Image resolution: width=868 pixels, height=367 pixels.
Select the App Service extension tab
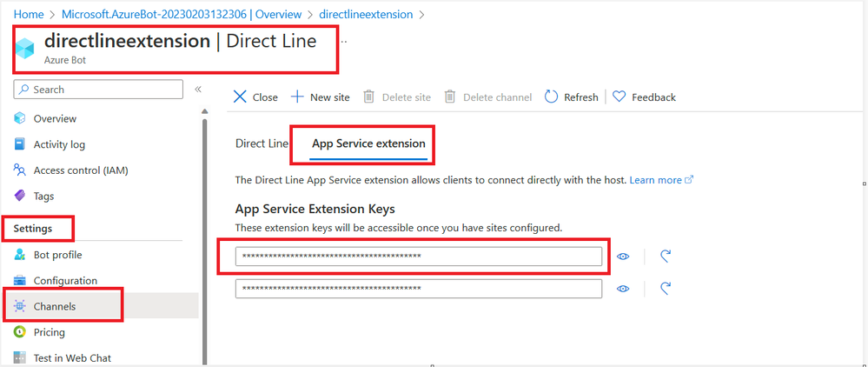368,143
